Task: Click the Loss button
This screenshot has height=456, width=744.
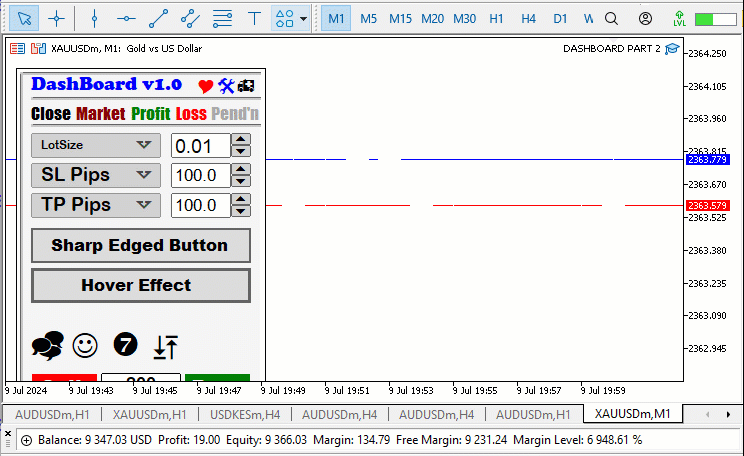Action: (191, 114)
